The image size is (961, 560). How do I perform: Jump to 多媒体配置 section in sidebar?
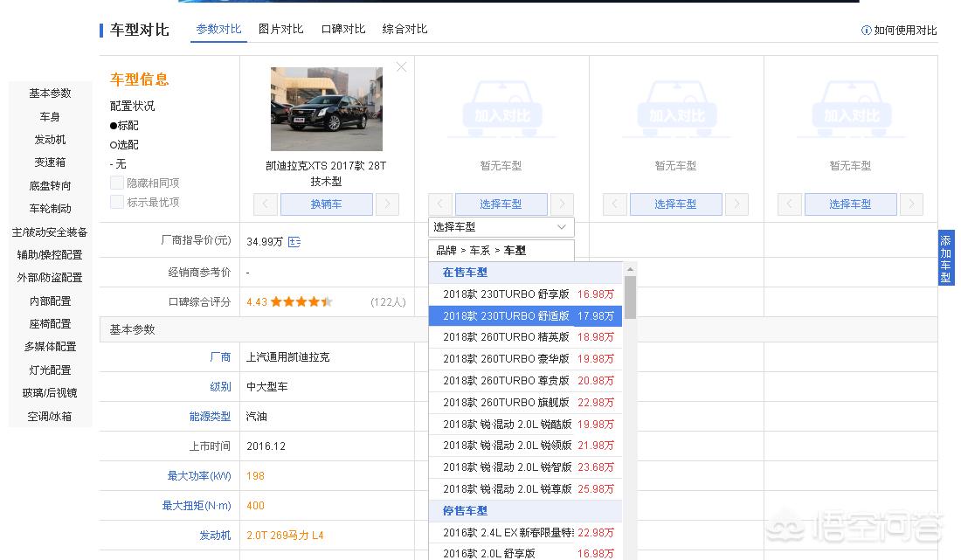pos(51,347)
